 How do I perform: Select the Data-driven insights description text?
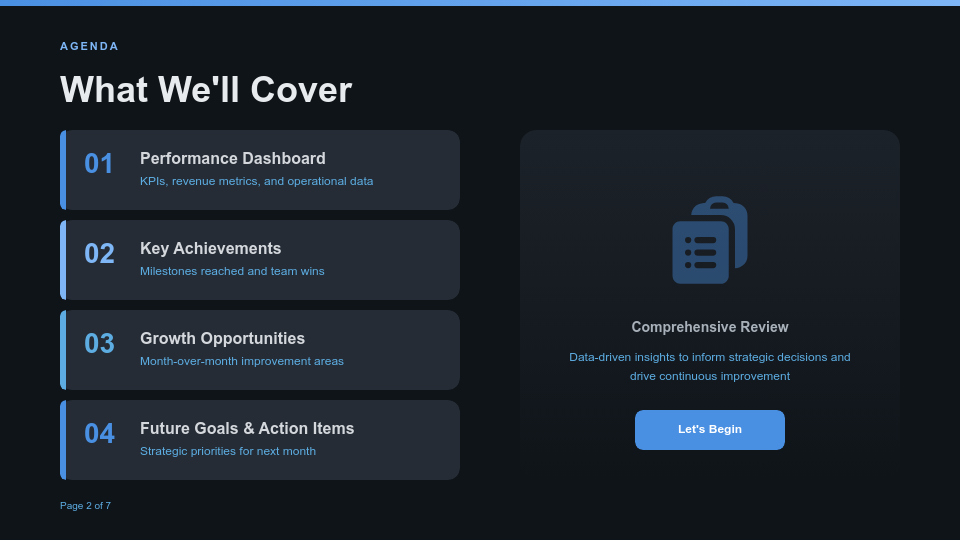(709, 366)
